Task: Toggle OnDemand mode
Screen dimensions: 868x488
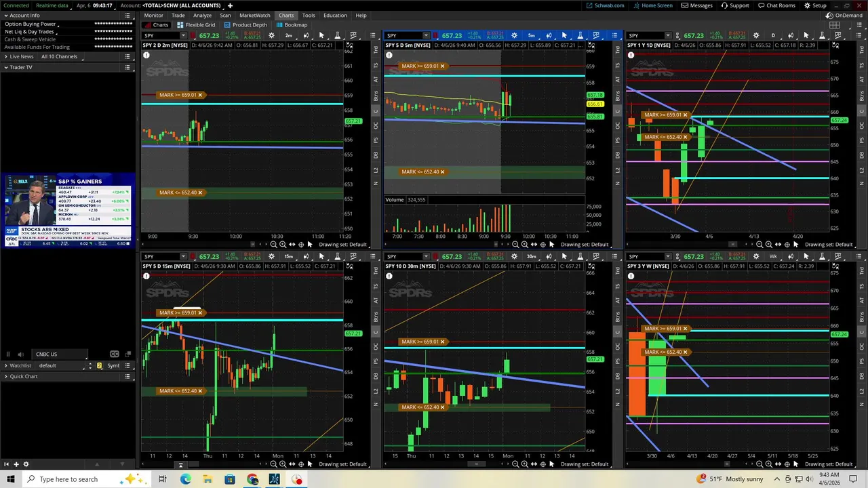Action: pos(844,15)
